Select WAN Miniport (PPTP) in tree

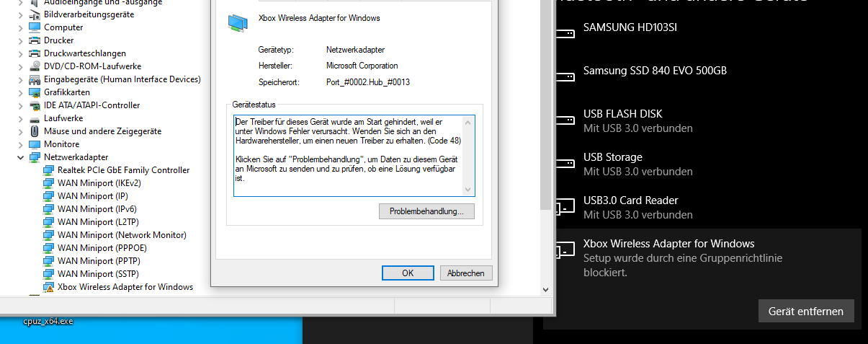pos(98,261)
